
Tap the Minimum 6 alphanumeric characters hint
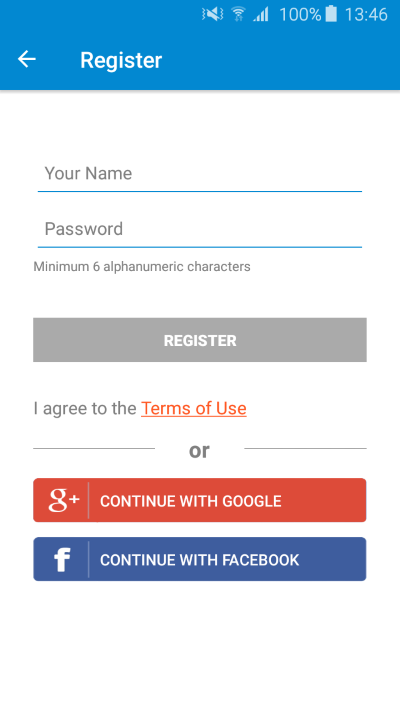coord(142,266)
